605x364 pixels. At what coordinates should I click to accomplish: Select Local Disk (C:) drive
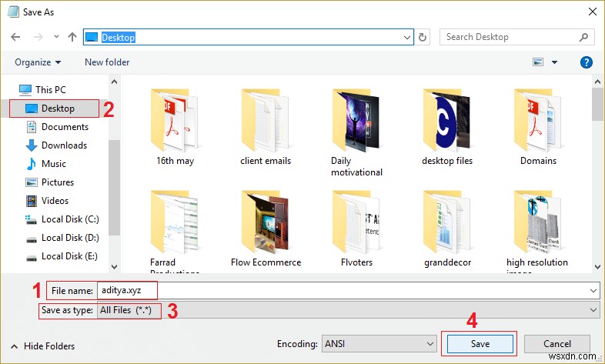[62, 219]
